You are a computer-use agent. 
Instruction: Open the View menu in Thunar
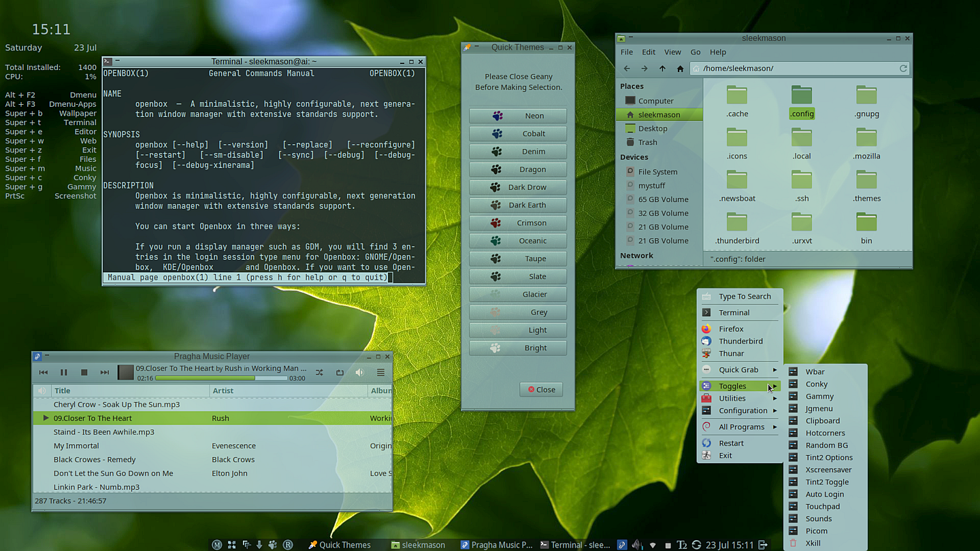pos(672,52)
